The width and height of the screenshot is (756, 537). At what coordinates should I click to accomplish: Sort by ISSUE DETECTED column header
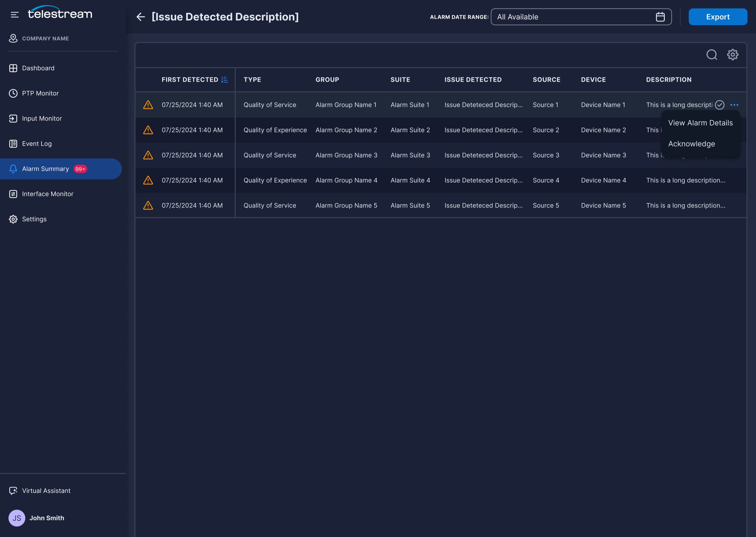coord(473,80)
